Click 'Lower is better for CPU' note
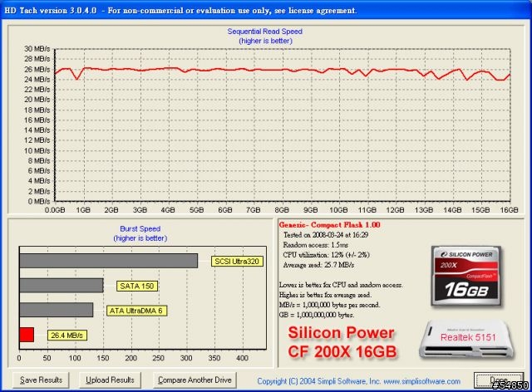Viewport: 532px width, 392px height. (341, 285)
